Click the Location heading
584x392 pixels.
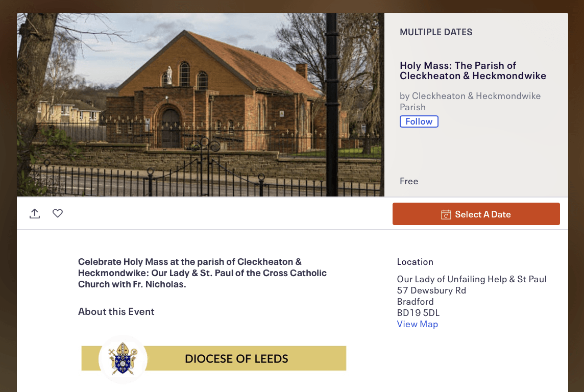[x=415, y=262]
